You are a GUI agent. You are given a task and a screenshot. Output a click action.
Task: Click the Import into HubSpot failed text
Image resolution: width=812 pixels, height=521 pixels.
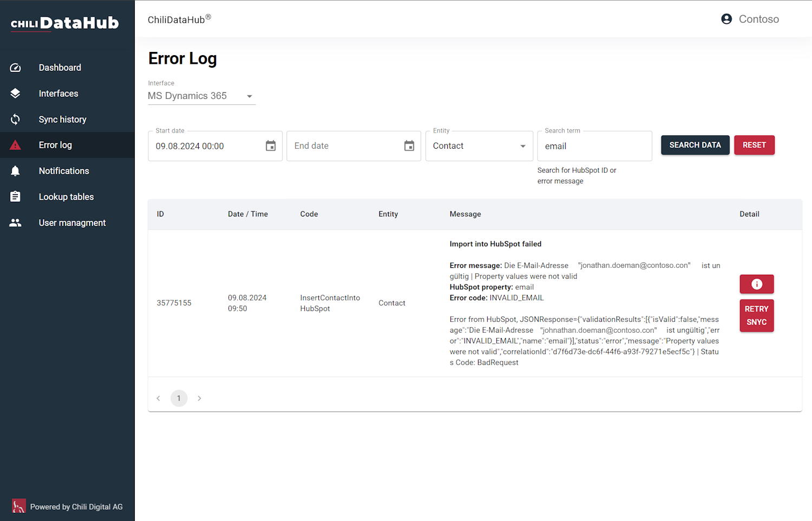(x=495, y=244)
